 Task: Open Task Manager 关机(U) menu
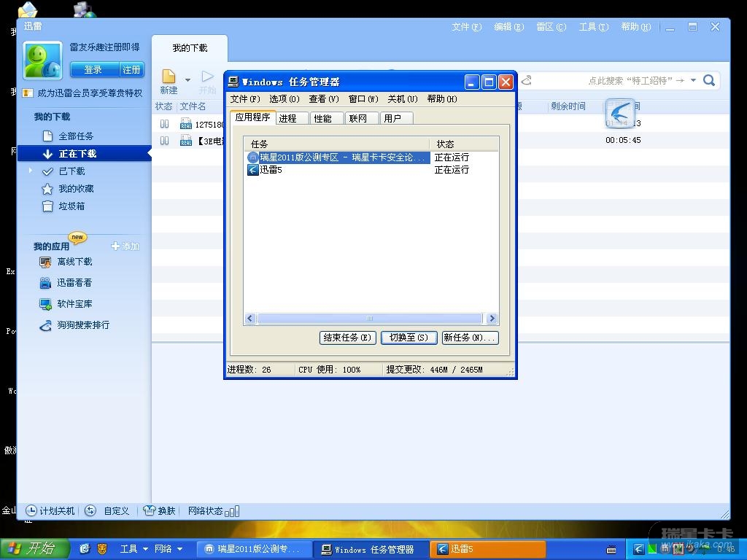pyautogui.click(x=403, y=99)
